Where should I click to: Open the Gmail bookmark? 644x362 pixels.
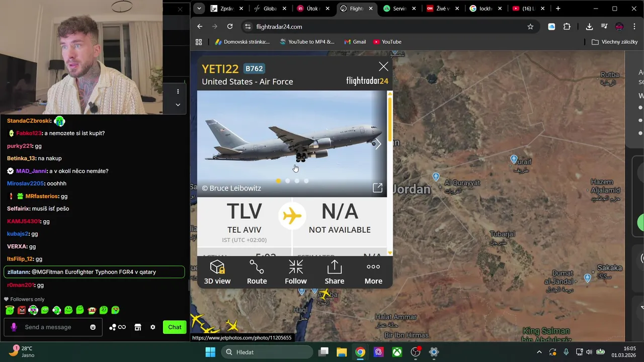(355, 42)
